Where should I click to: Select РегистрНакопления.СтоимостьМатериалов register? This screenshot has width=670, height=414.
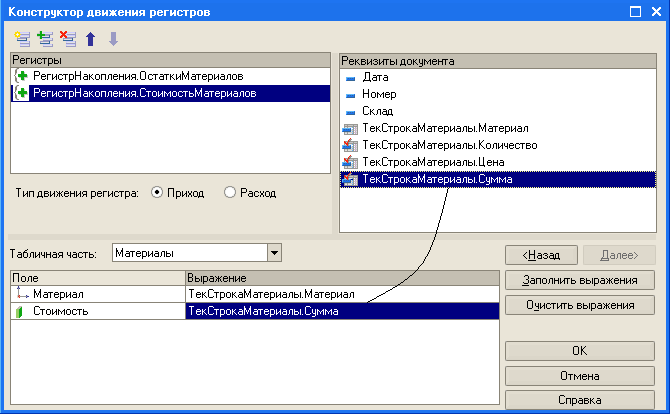pos(170,93)
